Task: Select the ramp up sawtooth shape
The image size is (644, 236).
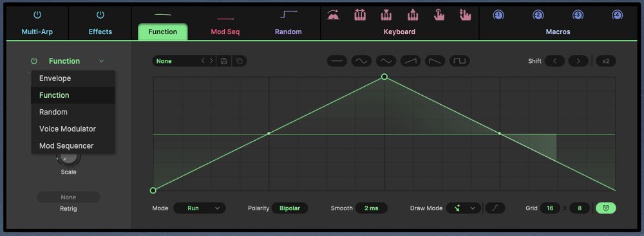Action: 411,61
